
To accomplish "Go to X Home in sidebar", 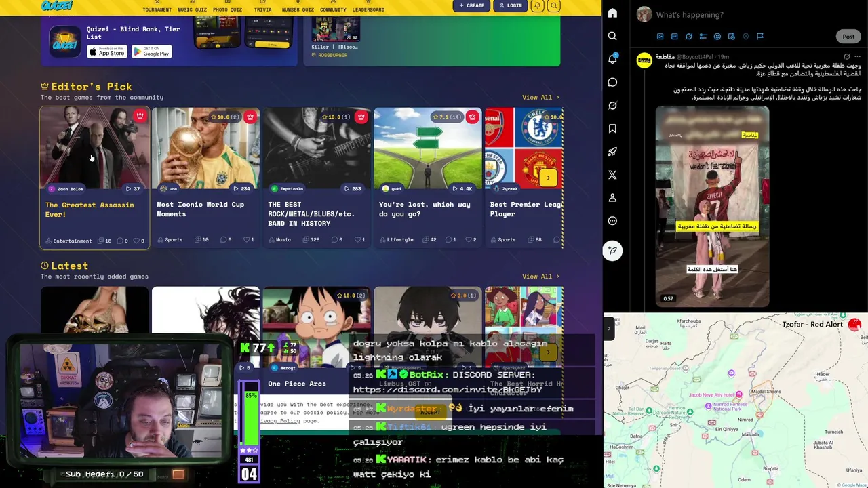I will pyautogui.click(x=612, y=13).
